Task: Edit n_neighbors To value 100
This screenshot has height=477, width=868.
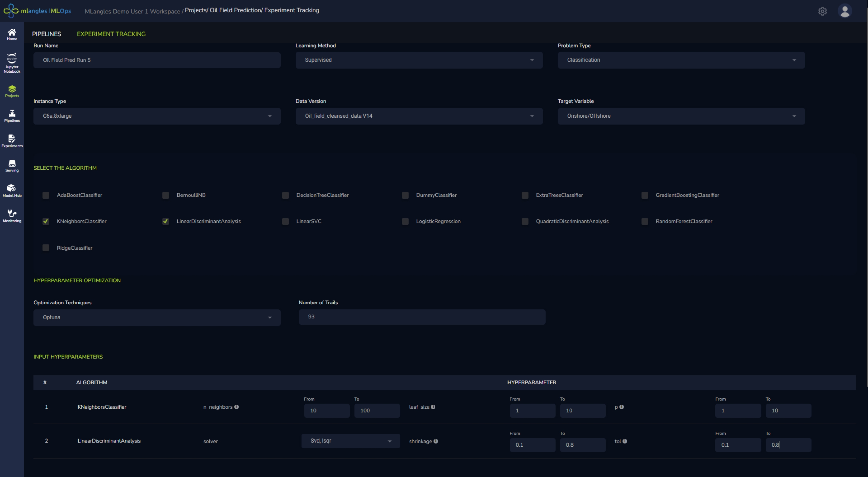Action: click(x=377, y=411)
